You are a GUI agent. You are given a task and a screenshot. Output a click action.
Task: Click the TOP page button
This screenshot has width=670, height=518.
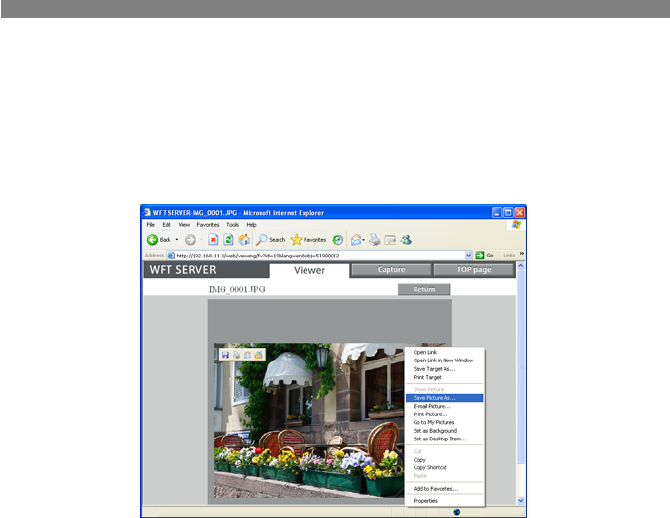point(473,270)
